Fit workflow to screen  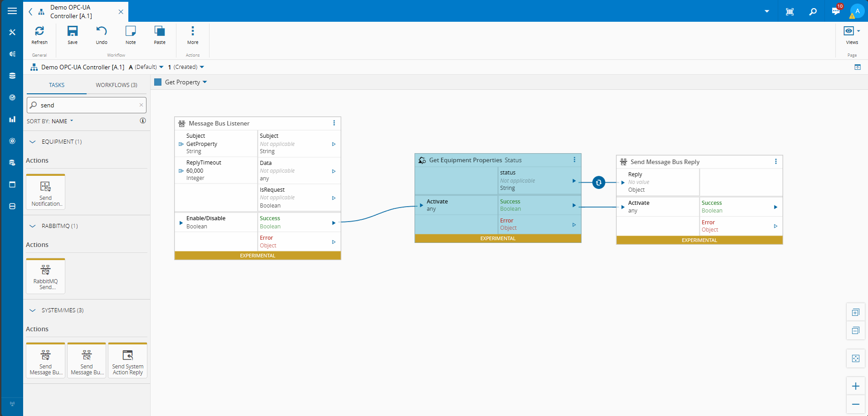click(856, 358)
